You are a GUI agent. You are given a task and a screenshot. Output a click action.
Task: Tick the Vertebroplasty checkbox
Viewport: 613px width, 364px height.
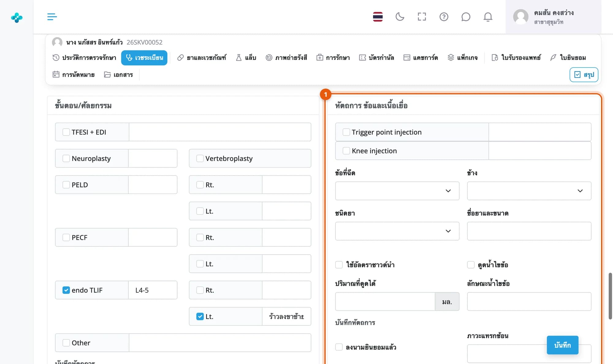point(200,158)
